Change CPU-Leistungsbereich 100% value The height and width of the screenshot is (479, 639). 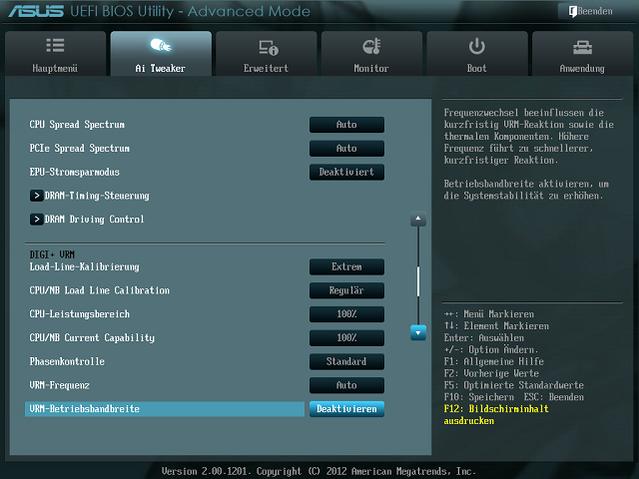347,314
